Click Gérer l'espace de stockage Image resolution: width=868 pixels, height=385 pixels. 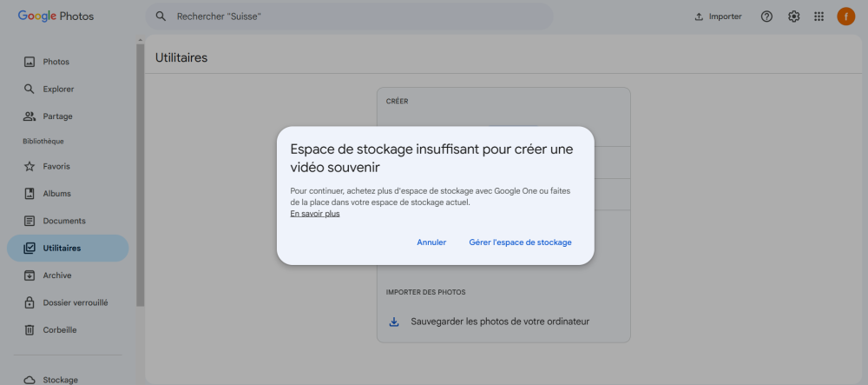[520, 242]
